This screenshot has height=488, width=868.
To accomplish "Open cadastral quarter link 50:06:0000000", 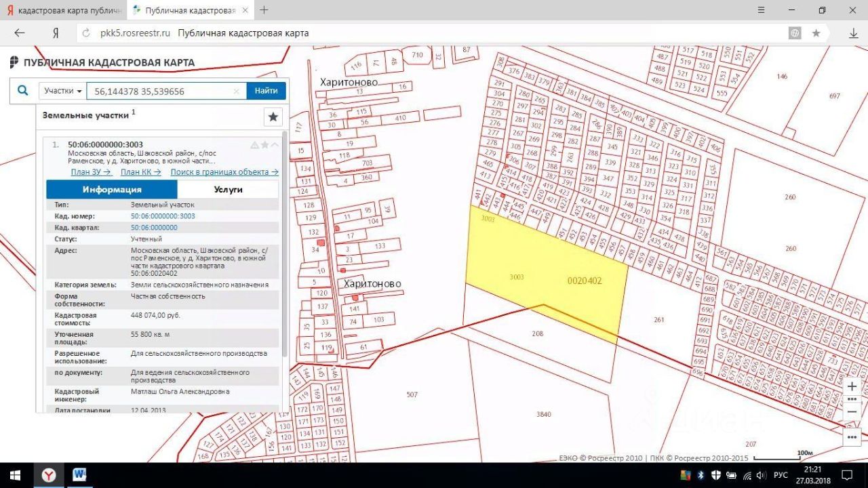I will click(154, 228).
